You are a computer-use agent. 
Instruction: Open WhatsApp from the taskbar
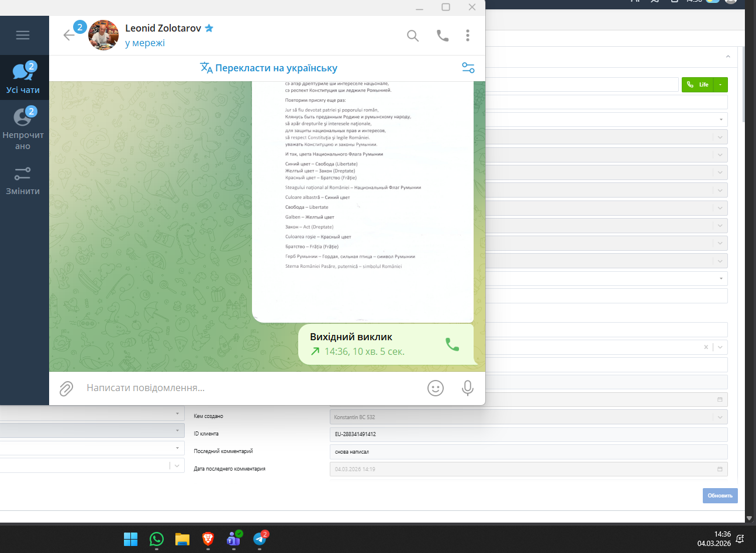coord(157,539)
